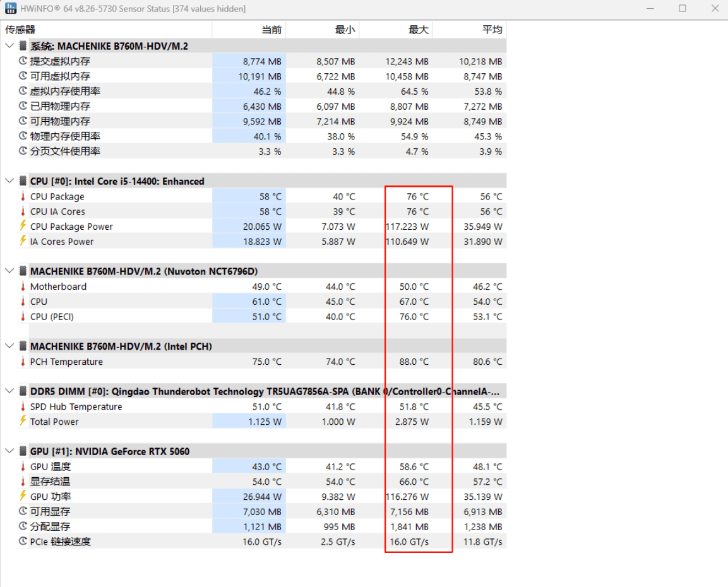Viewport: 728px width, 587px height.
Task: Click thermometer icon next to CPU IA Cores
Action: (23, 211)
